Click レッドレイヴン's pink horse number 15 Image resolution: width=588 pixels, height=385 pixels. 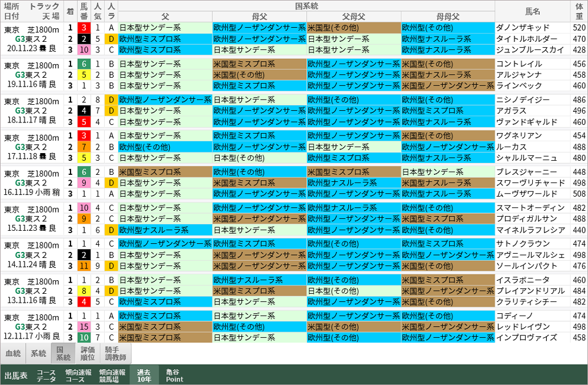[x=84, y=327]
